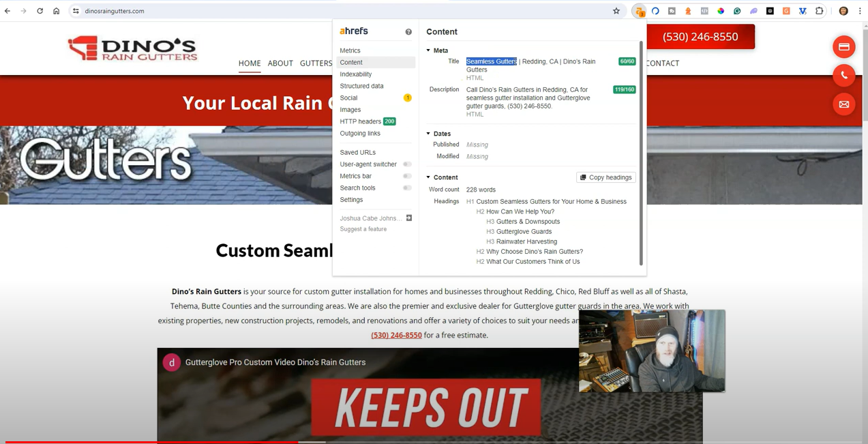Go to the browser home page
The height and width of the screenshot is (444, 868).
(x=57, y=11)
